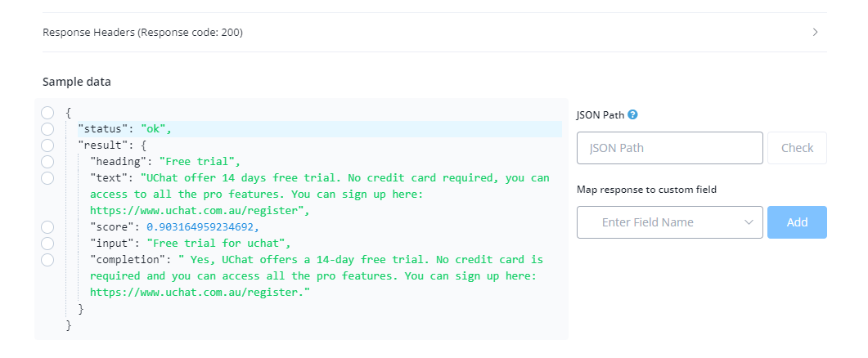
Task: Click the Check button
Action: click(x=797, y=148)
